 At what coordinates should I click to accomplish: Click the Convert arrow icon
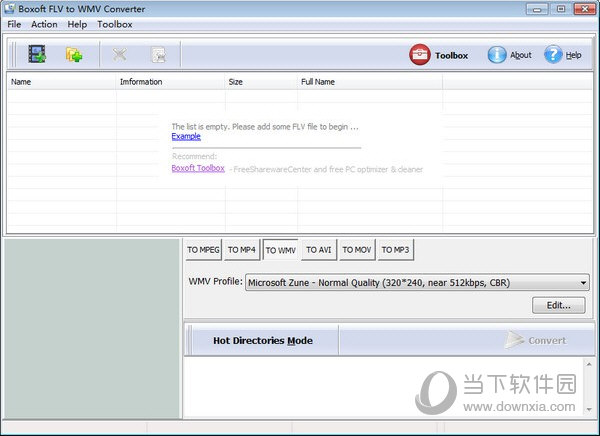click(514, 340)
